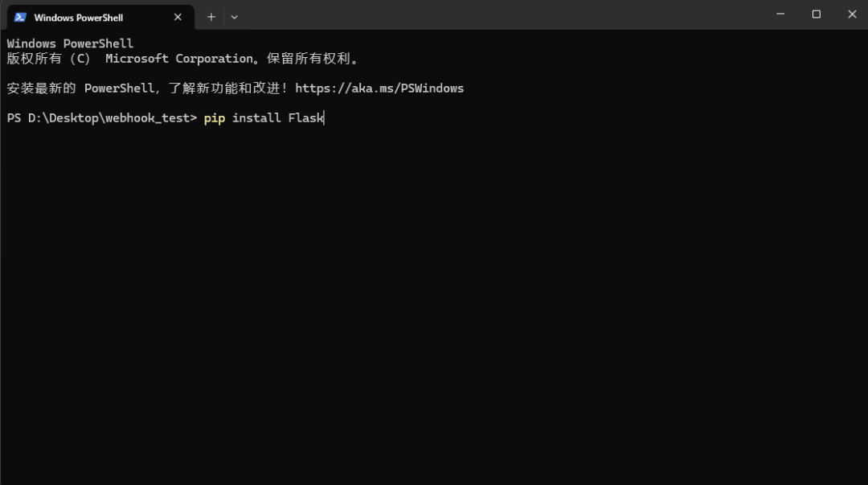Screen dimensions: 868x485
Task: Minimize the terminal window
Action: pyautogui.click(x=780, y=14)
